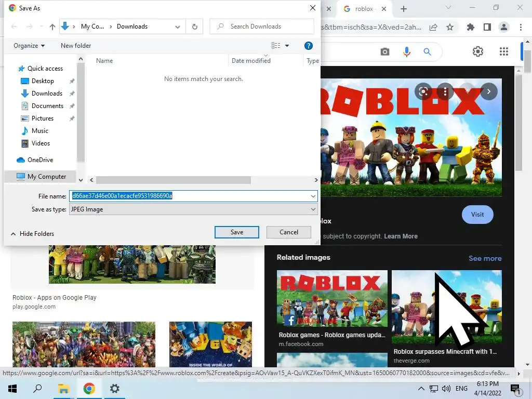532x399 pixels.
Task: Click the Visit button
Action: pos(477,215)
